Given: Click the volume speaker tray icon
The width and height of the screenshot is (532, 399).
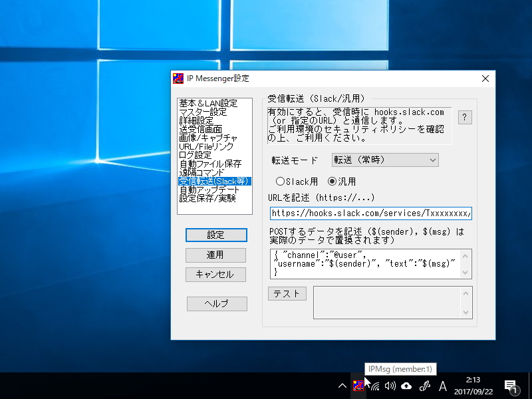Looking at the screenshot, I should click(390, 386).
